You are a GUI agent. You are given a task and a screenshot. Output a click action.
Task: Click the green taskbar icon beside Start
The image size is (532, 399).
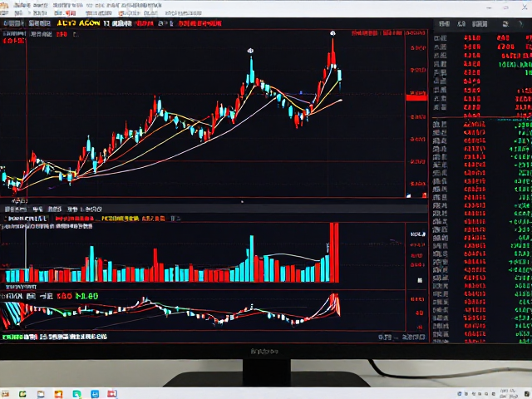[x=22, y=394]
